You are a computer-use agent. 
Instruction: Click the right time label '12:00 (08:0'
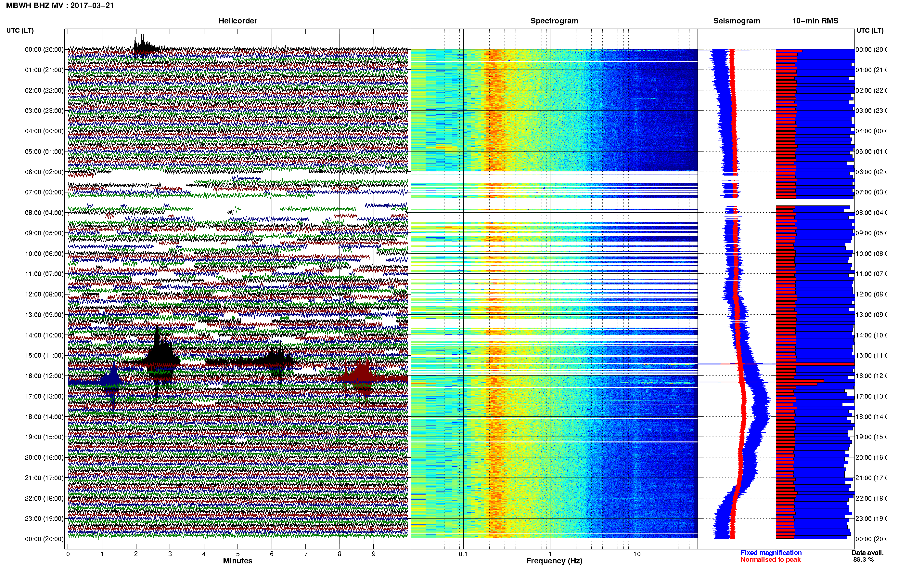pyautogui.click(x=871, y=294)
